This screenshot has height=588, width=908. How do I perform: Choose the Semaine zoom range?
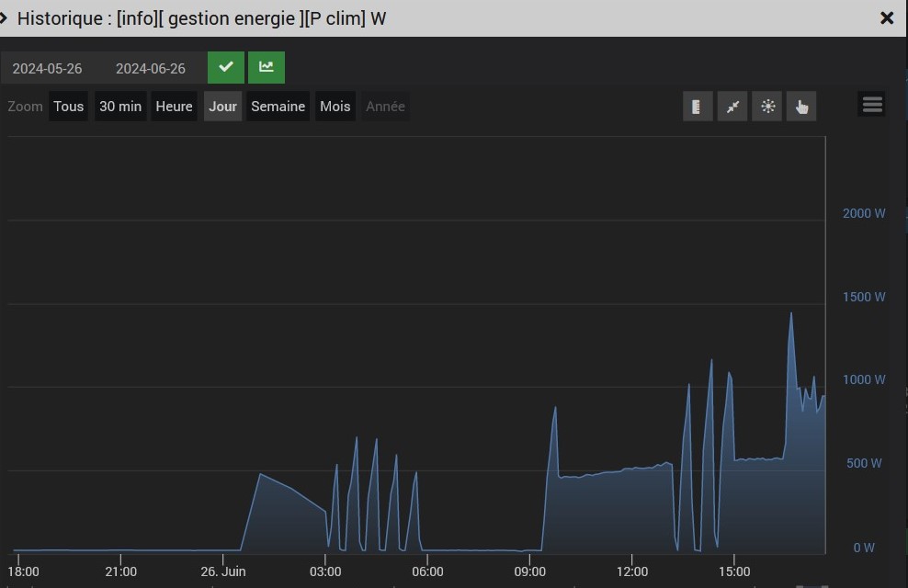[278, 107]
